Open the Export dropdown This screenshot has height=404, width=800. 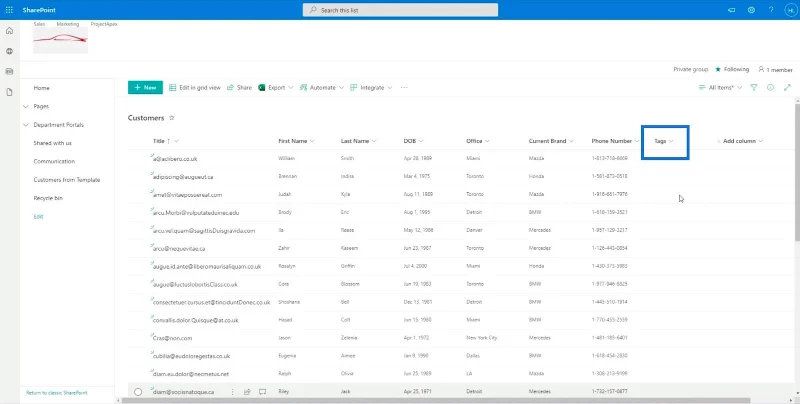(276, 88)
